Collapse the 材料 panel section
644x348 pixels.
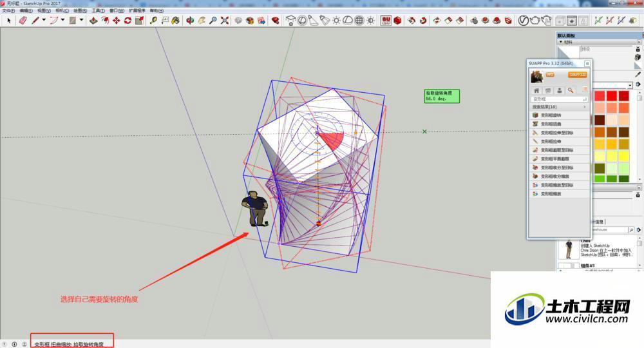coord(561,42)
